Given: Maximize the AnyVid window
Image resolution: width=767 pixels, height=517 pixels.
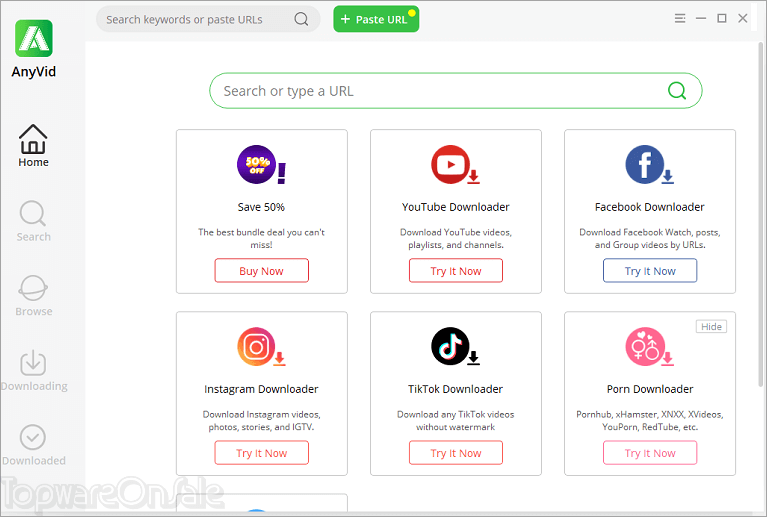Looking at the screenshot, I should (x=722, y=18).
